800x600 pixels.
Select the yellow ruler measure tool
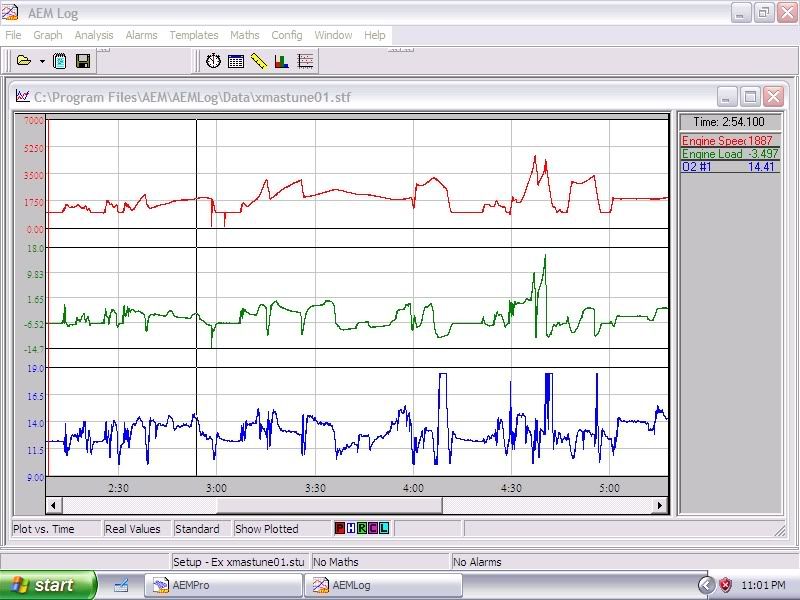coord(259,62)
